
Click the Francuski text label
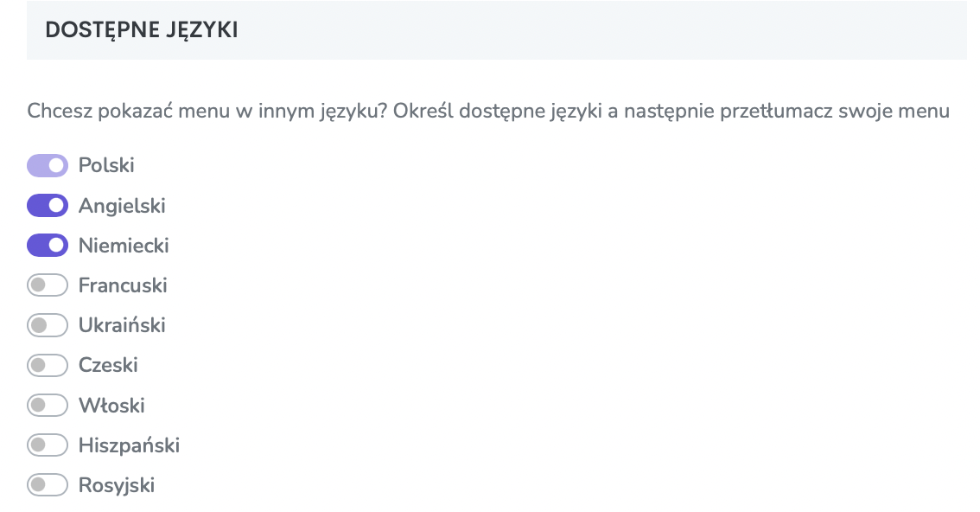[x=123, y=285]
